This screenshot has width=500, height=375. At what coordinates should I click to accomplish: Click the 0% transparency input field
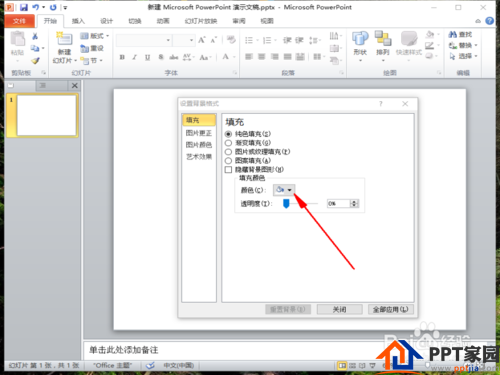(x=339, y=203)
